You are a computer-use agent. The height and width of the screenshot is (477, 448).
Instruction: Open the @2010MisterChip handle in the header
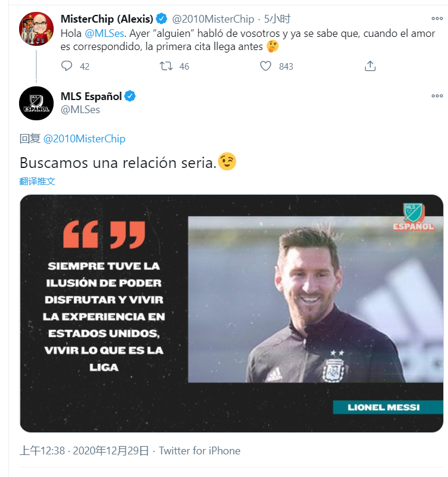tap(213, 19)
